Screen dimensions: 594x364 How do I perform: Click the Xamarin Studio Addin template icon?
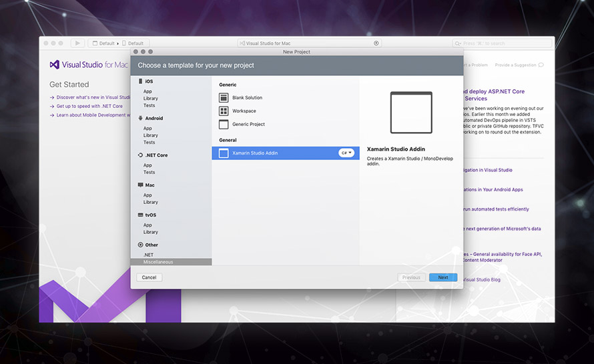224,153
